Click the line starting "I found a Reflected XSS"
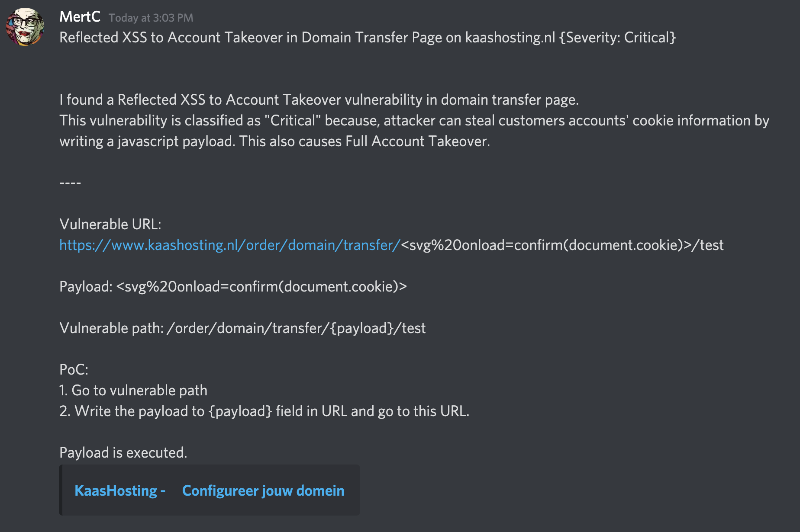The width and height of the screenshot is (800, 532). (x=319, y=100)
